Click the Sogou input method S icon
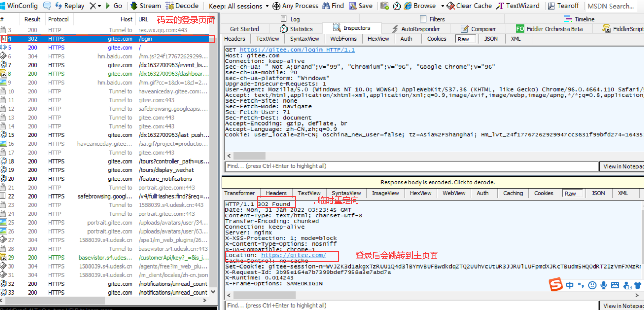644x310 pixels. 555,284
